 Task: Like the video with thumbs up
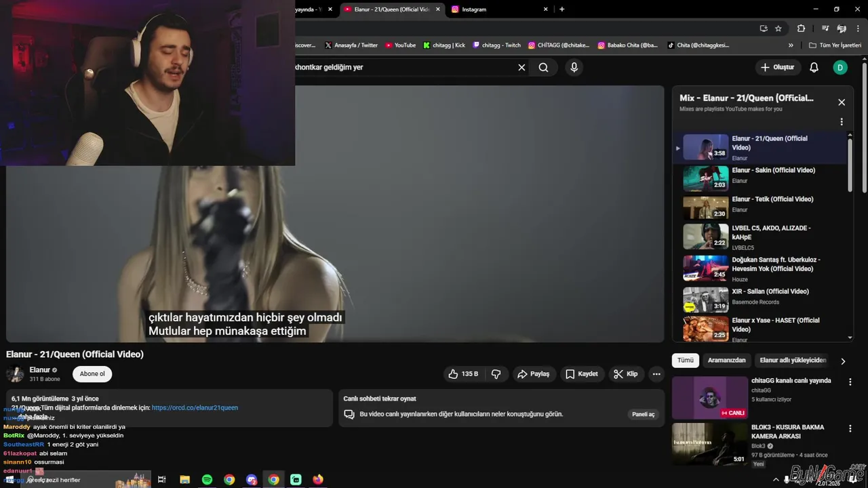coord(462,374)
